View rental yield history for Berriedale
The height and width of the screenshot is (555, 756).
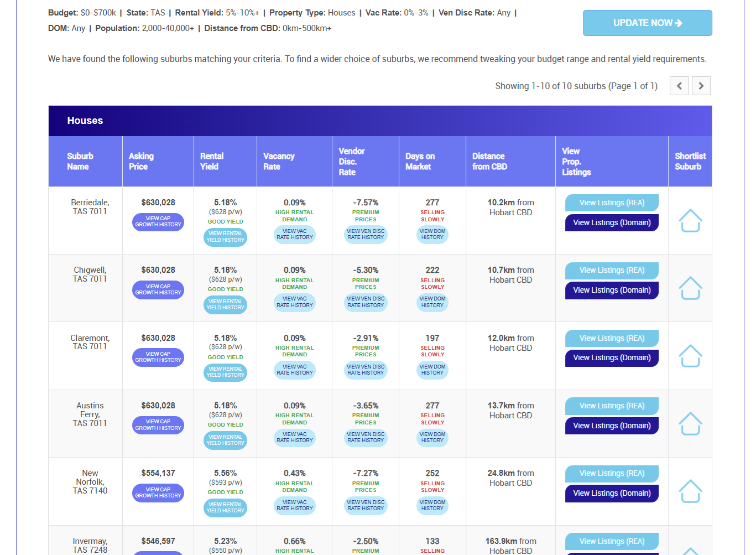[x=225, y=237]
